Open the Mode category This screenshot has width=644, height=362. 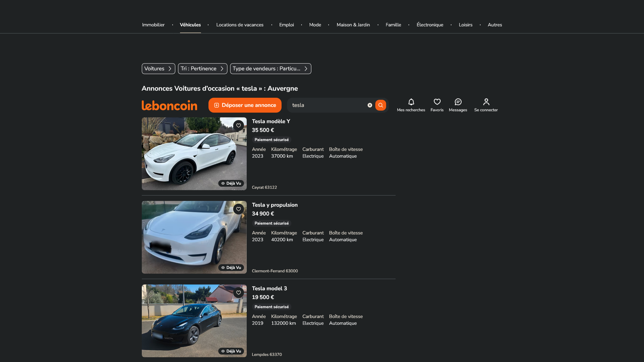click(x=315, y=25)
